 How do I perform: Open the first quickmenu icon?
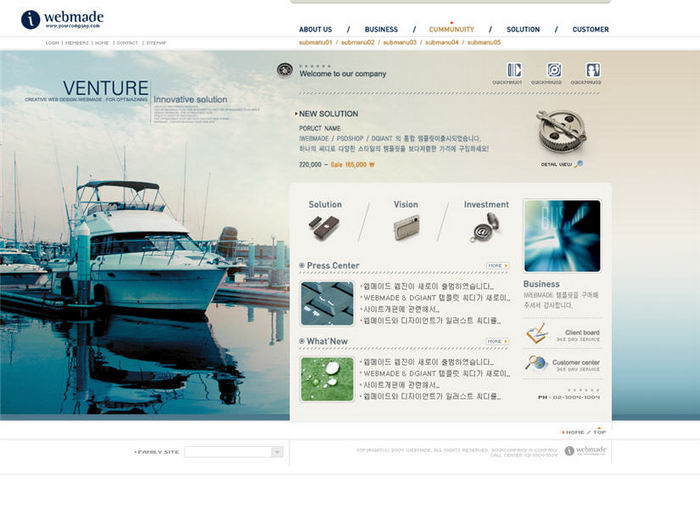click(x=514, y=70)
